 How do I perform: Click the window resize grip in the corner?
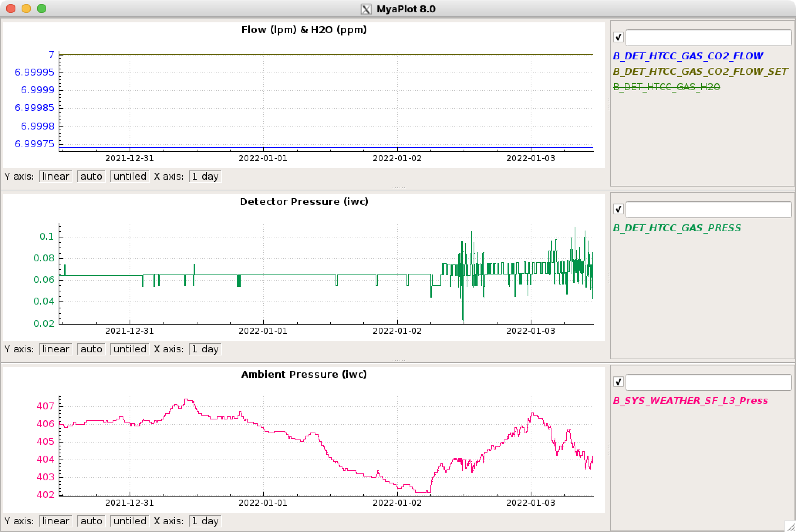(x=790, y=526)
